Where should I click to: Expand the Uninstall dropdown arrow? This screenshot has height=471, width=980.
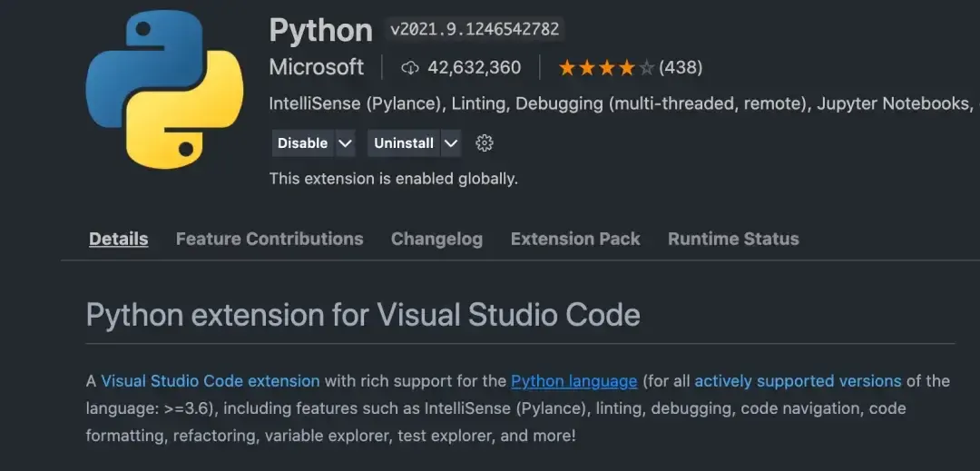[x=451, y=143]
